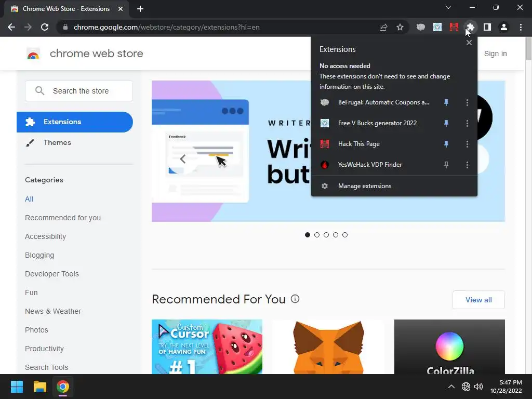The width and height of the screenshot is (532, 399).
Task: Reload the page
Action: [45, 27]
